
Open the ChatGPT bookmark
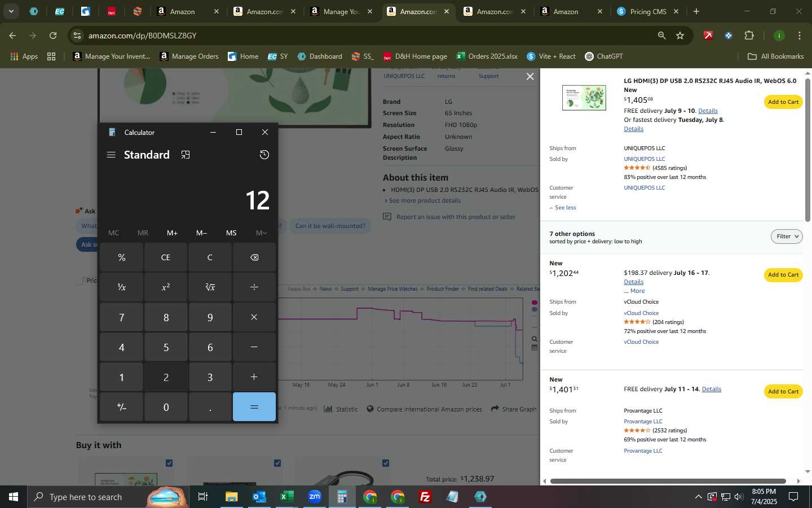pyautogui.click(x=604, y=56)
